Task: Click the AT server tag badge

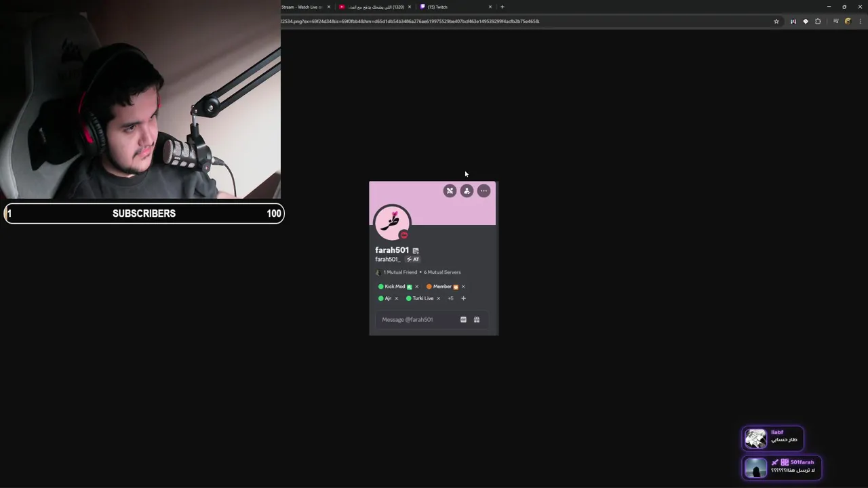Action: (413, 260)
